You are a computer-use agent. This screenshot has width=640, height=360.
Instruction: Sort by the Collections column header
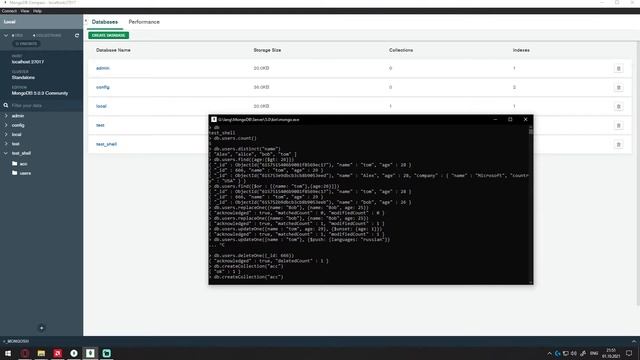(401, 50)
